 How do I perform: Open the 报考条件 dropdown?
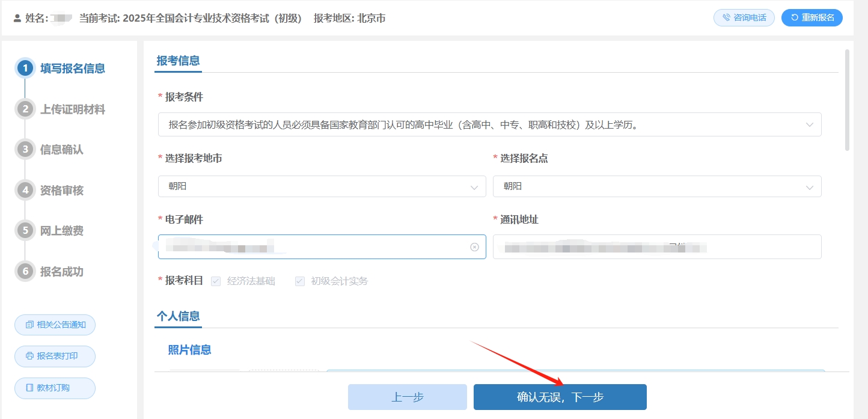click(809, 124)
